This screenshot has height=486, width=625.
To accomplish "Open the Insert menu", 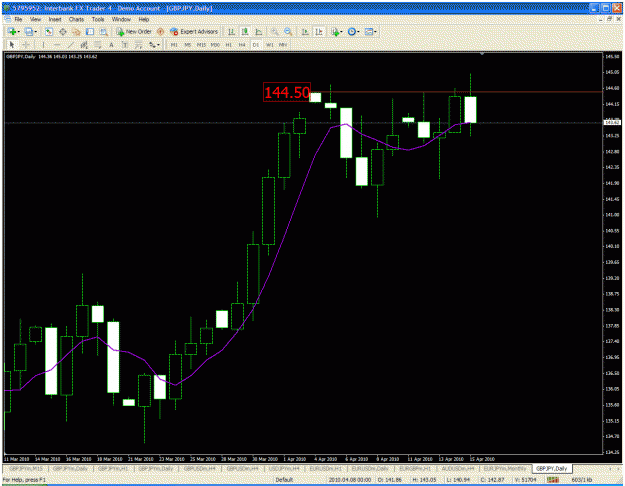I will [x=55, y=19].
